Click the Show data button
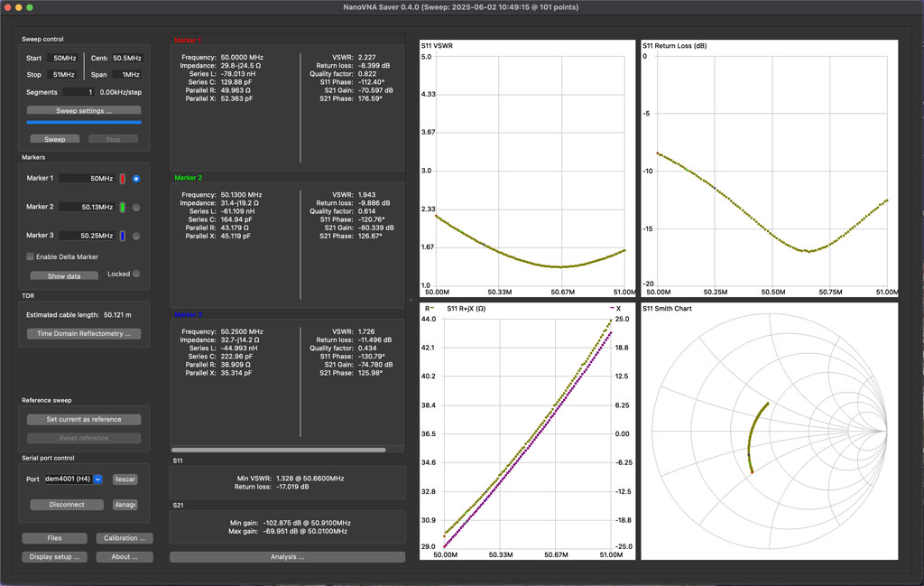The width and height of the screenshot is (924, 586). click(64, 276)
